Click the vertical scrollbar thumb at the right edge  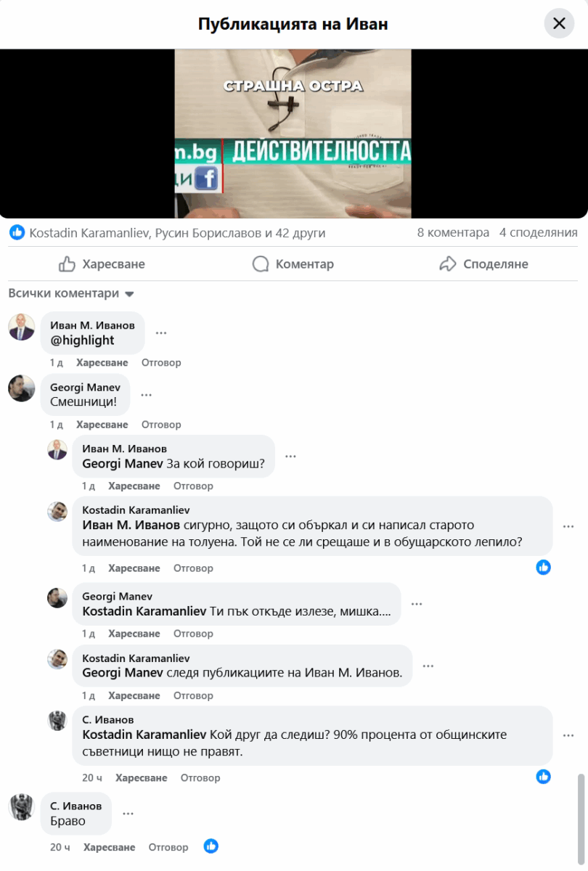pyautogui.click(x=580, y=814)
